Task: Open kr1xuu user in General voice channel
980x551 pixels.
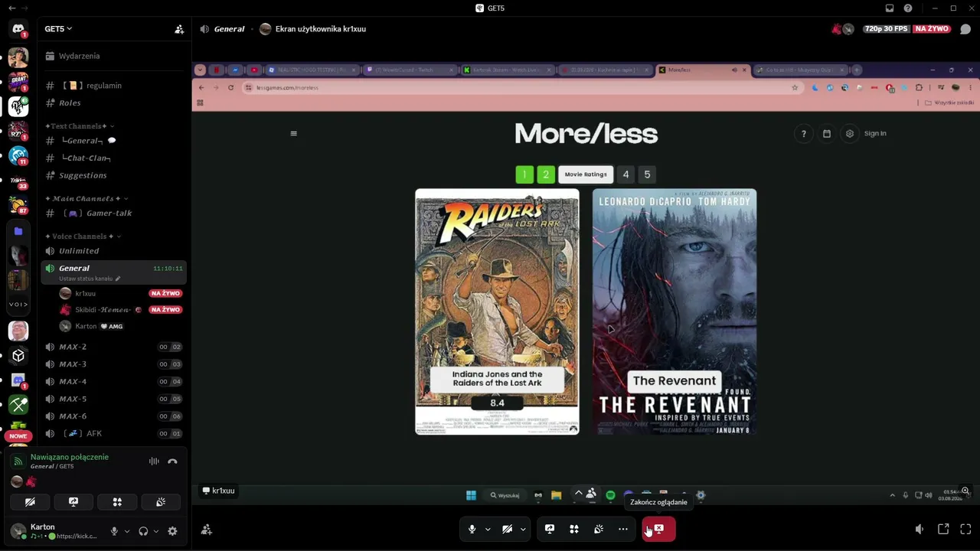Action: coord(121,293)
